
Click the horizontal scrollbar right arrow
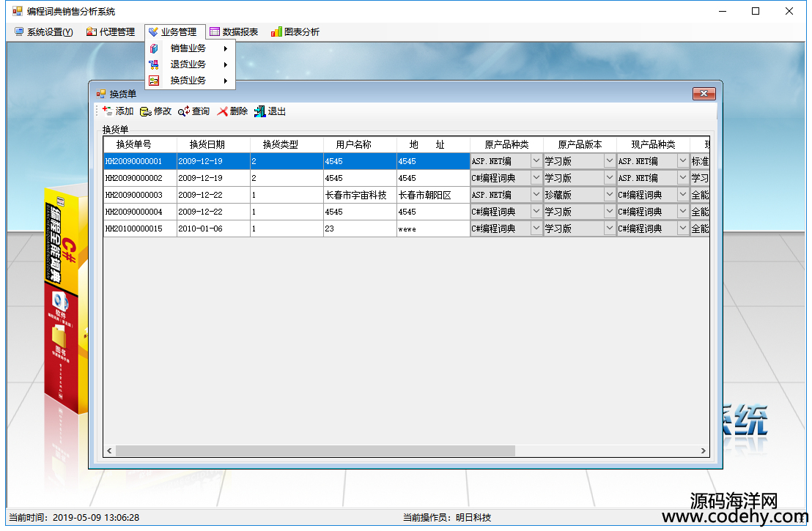click(704, 451)
